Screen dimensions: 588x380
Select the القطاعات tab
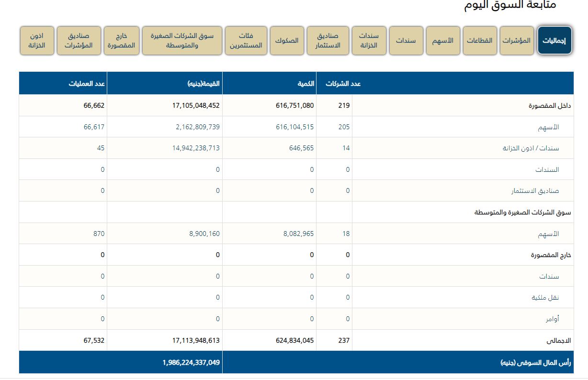click(x=480, y=41)
